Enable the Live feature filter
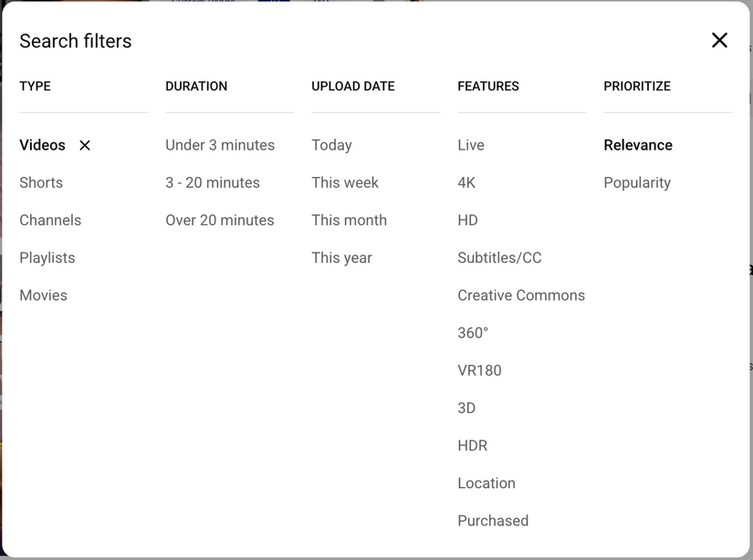The width and height of the screenshot is (753, 560). click(x=471, y=145)
